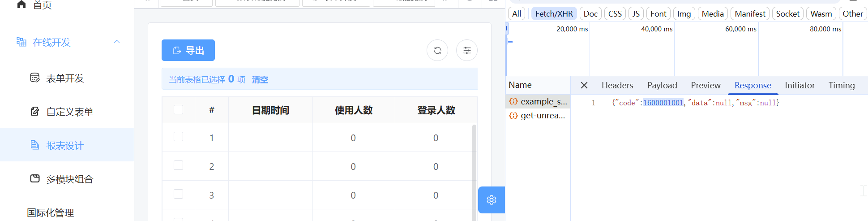The width and height of the screenshot is (868, 221).
Task: Toggle the select-all checkbox in table header
Action: pos(179,110)
